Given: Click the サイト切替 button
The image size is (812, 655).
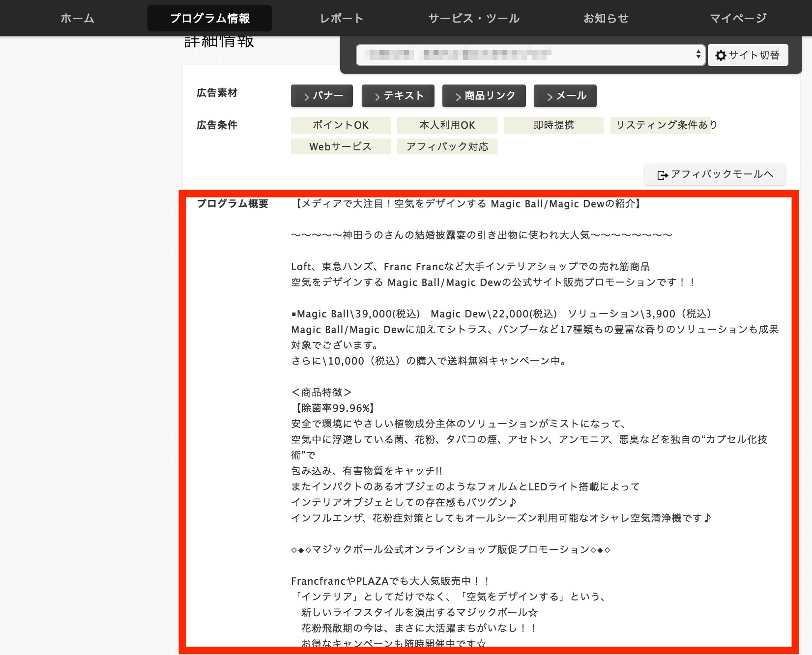Looking at the screenshot, I should [748, 55].
